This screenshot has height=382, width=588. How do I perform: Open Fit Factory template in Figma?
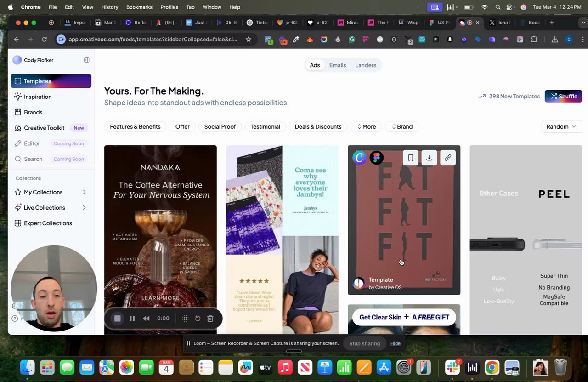click(x=377, y=158)
